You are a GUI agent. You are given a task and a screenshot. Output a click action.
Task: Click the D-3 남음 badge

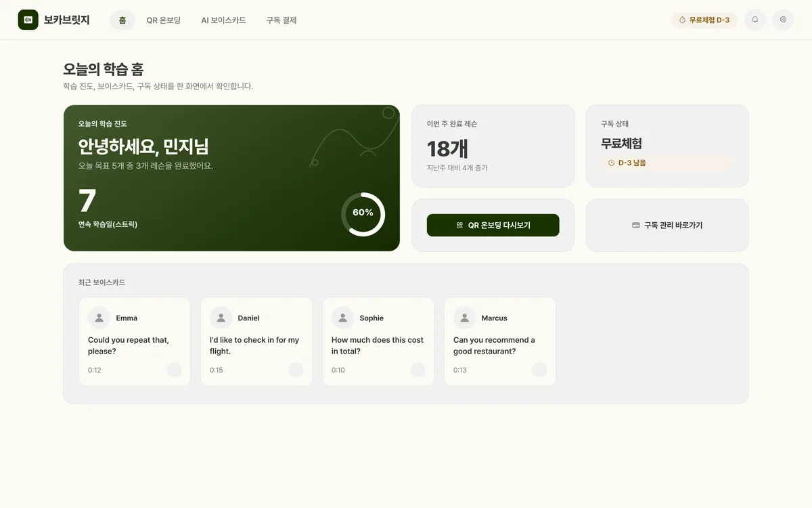coord(667,163)
